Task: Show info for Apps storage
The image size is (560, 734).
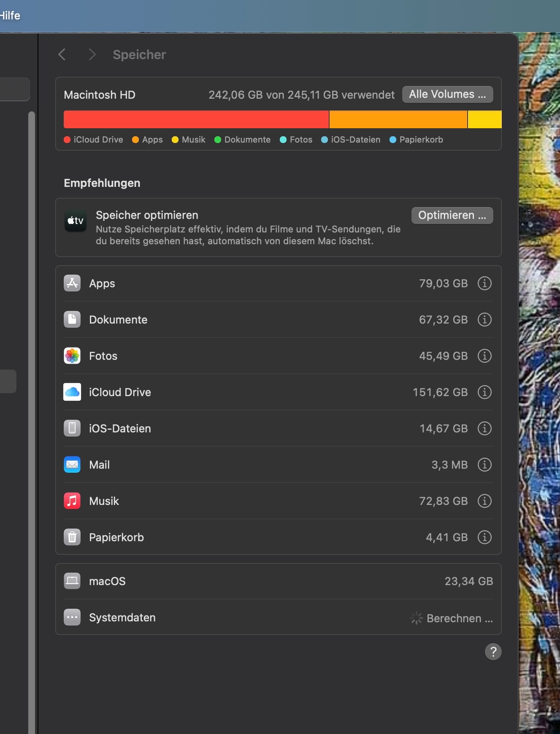Action: 484,283
